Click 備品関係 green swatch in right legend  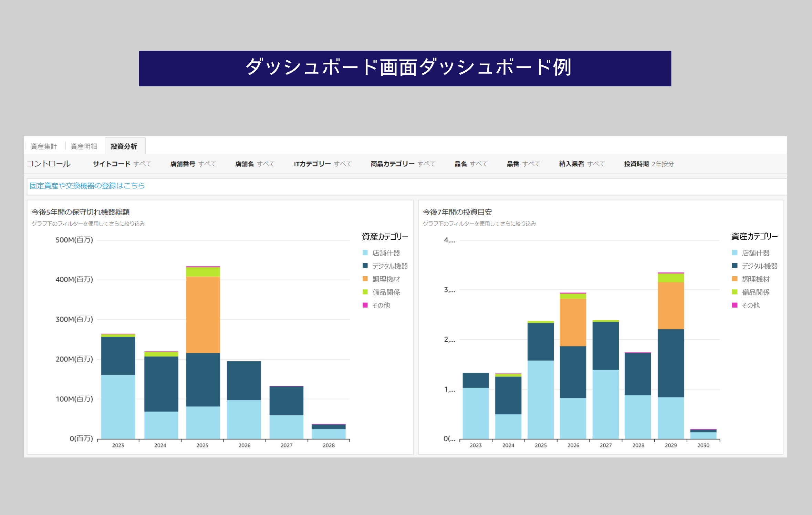tap(735, 292)
